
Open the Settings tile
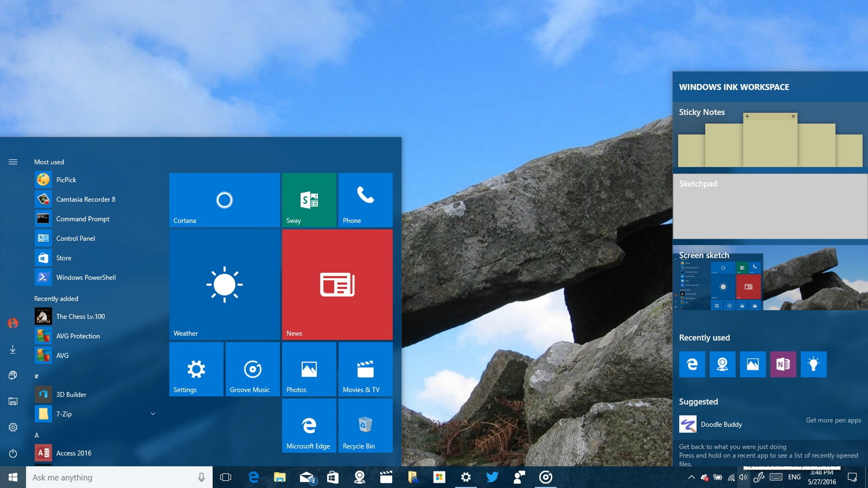coord(196,369)
